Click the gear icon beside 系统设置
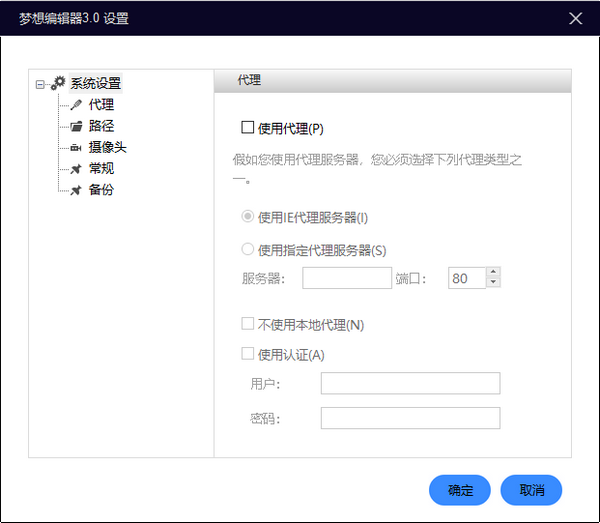This screenshot has height=523, width=600. click(58, 84)
